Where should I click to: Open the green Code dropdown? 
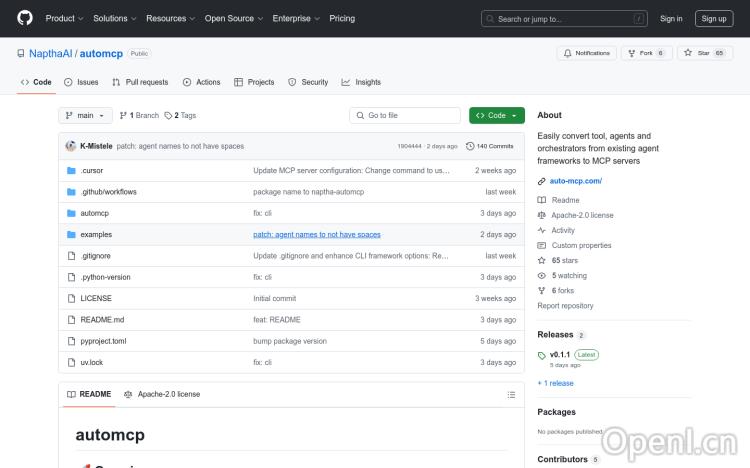point(496,115)
